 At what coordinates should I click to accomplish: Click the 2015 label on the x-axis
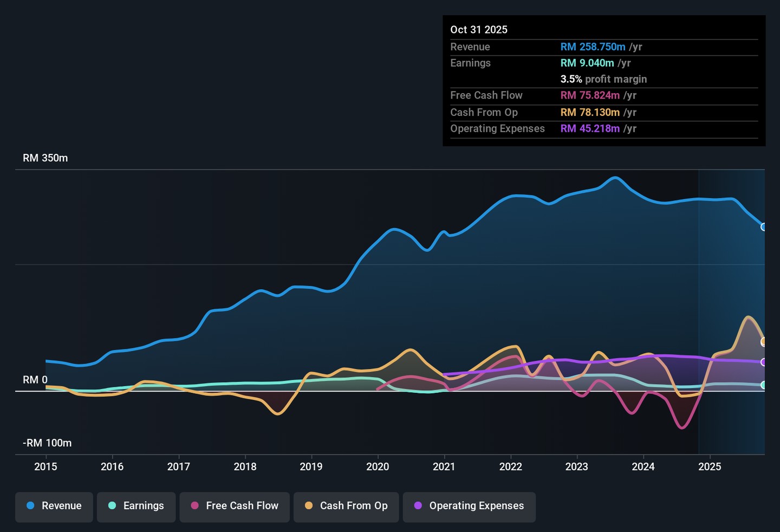(x=45, y=467)
